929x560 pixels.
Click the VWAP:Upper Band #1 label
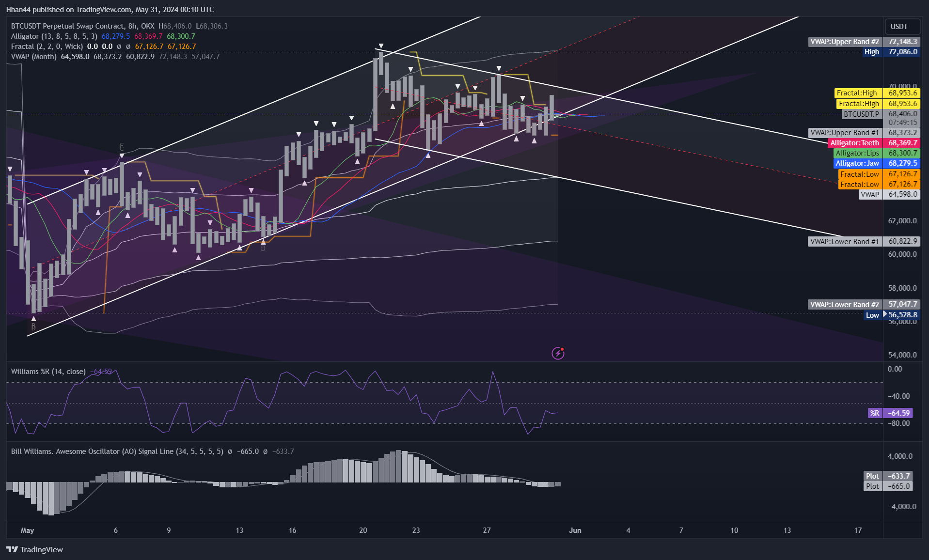pyautogui.click(x=864, y=133)
